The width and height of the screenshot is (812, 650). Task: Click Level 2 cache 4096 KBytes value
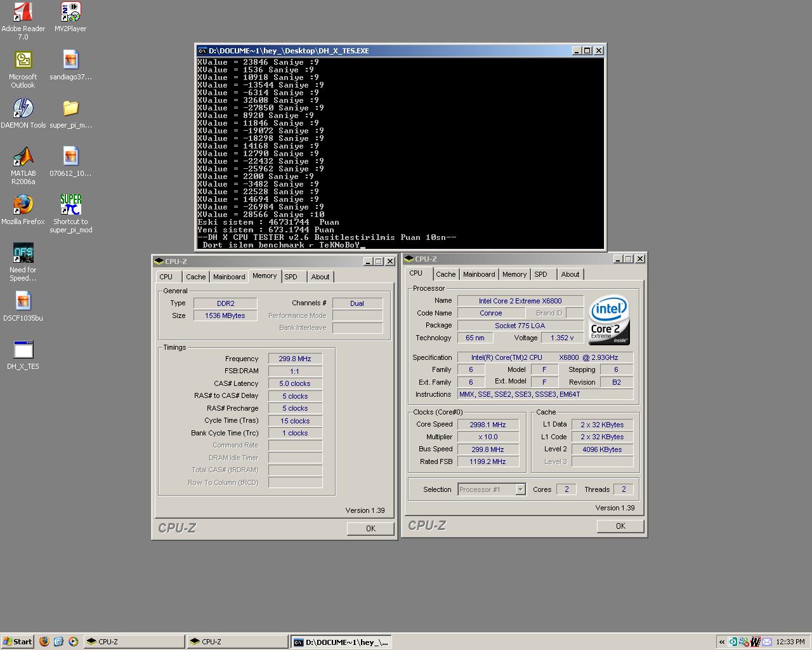point(602,449)
